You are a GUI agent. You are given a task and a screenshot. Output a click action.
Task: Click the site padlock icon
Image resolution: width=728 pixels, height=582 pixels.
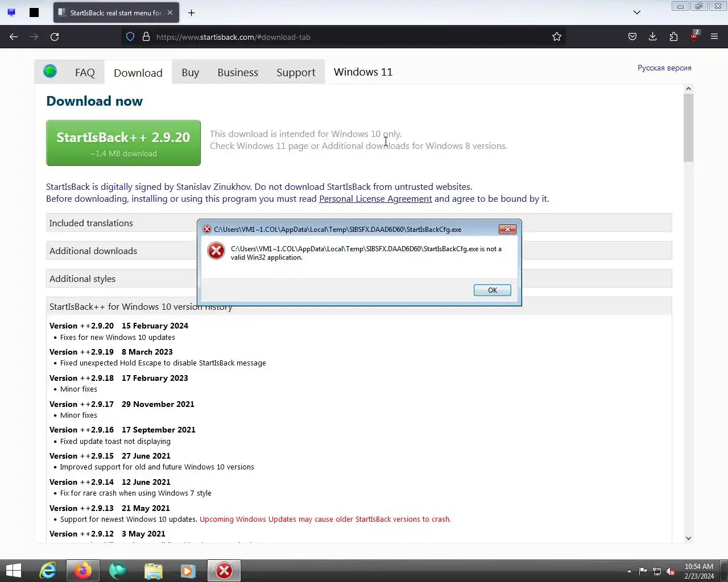[146, 37]
